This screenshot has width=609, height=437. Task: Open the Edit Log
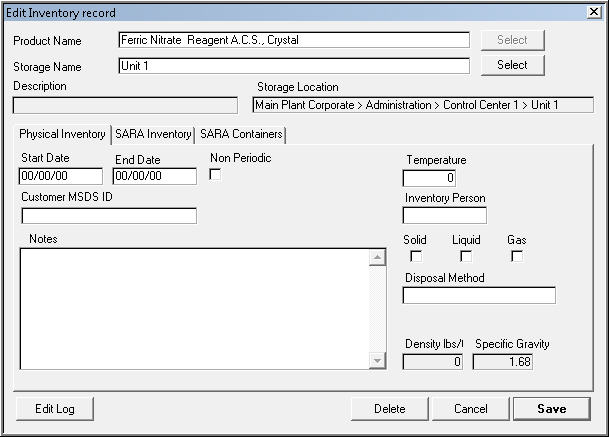coord(55,409)
